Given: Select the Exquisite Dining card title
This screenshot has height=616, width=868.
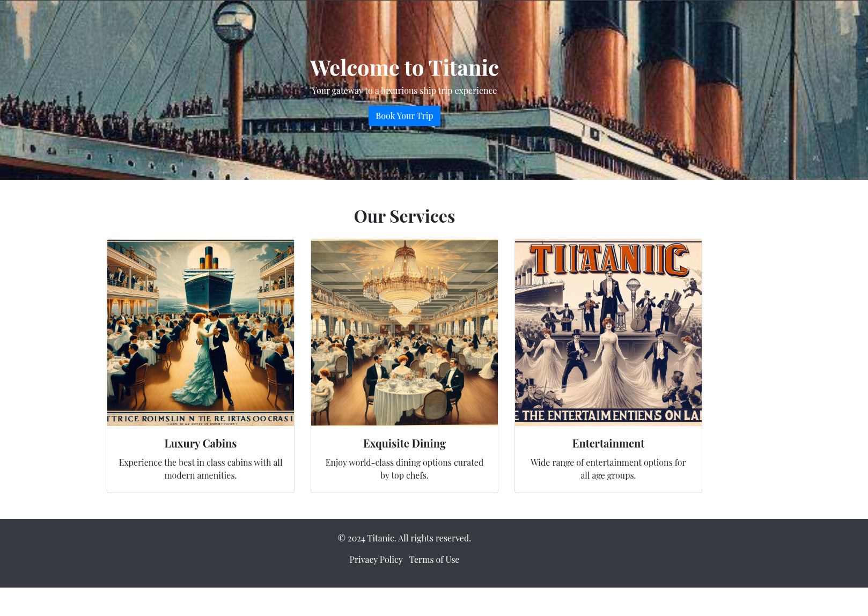Looking at the screenshot, I should click(x=404, y=444).
